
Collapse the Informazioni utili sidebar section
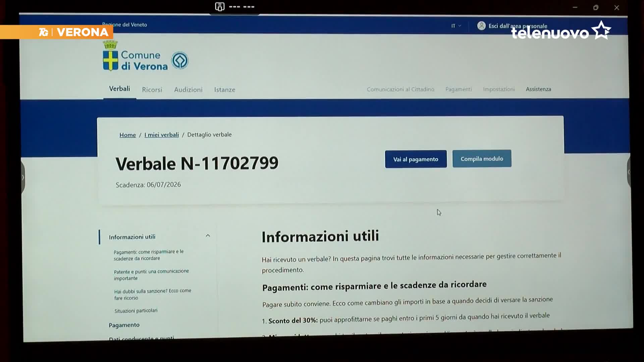pos(208,236)
